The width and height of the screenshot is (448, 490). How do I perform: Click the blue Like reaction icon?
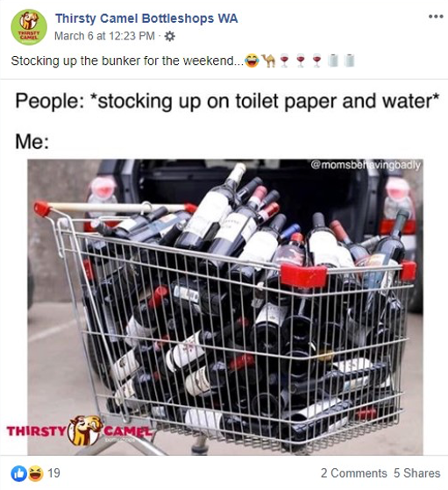click(18, 473)
